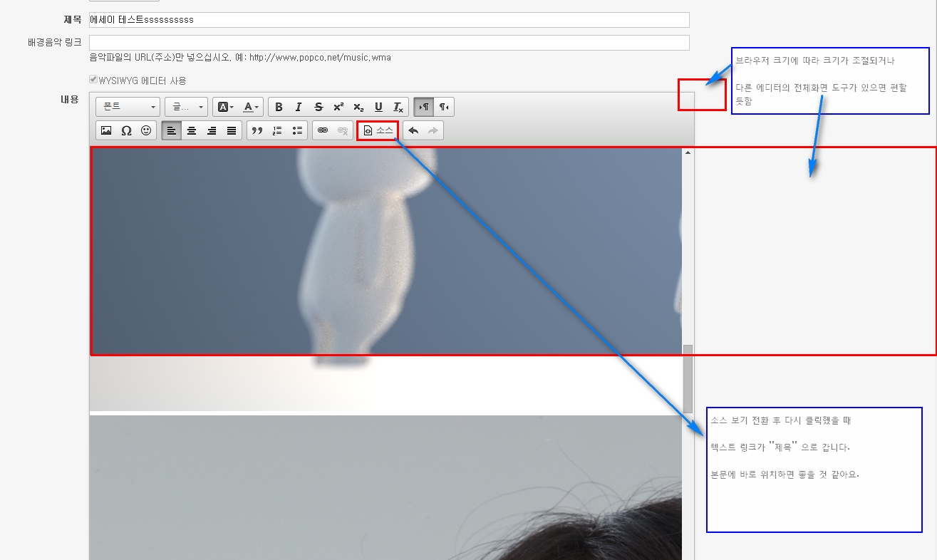Click the unlink icon
This screenshot has height=560, width=937.
(x=343, y=130)
